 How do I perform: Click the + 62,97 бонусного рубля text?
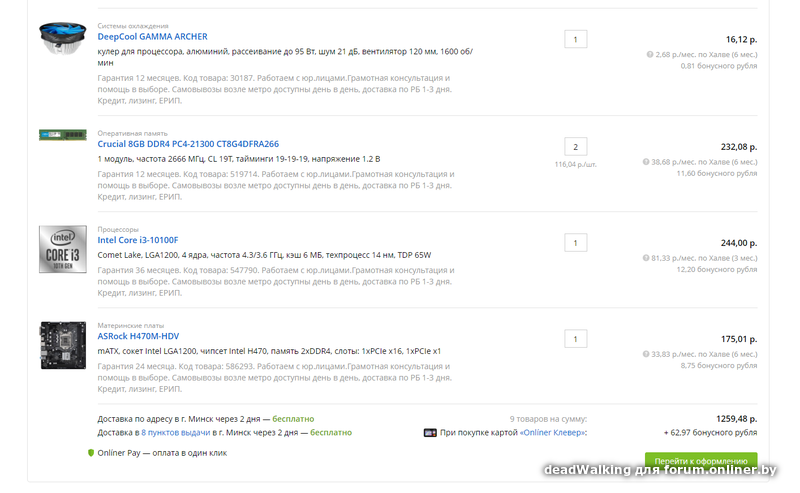click(x=710, y=433)
